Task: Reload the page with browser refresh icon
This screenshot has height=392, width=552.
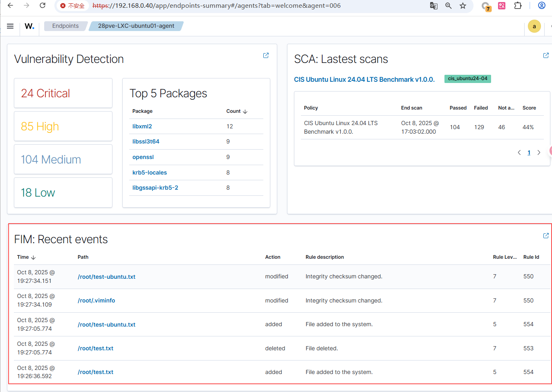Action: point(43,6)
